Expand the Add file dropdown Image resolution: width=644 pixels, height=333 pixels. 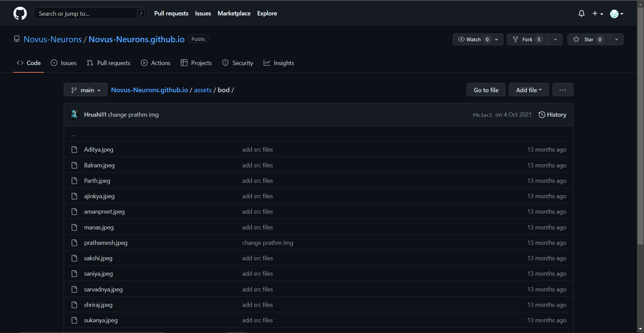click(x=529, y=90)
